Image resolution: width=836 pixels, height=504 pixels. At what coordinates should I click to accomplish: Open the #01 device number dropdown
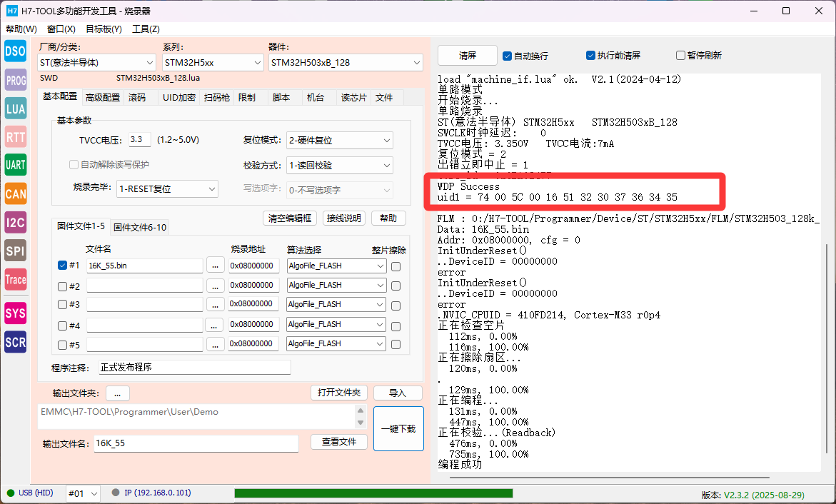(83, 493)
